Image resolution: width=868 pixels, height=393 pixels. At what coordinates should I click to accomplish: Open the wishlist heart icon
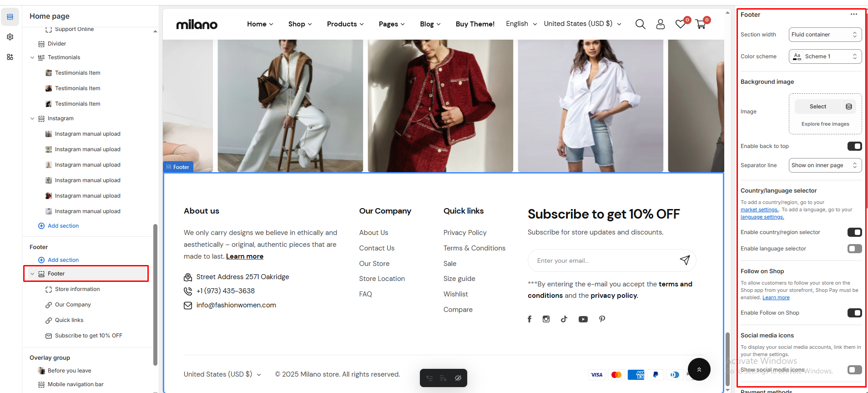pyautogui.click(x=681, y=24)
